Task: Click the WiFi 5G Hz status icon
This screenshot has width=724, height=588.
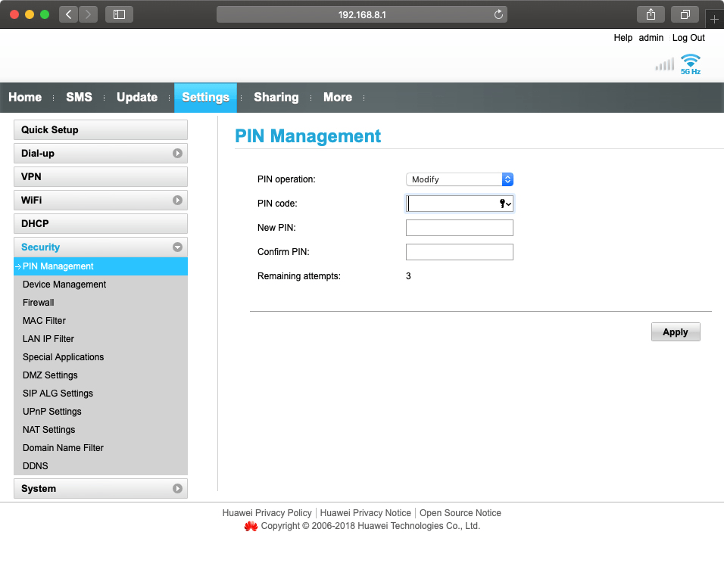Action: click(690, 64)
